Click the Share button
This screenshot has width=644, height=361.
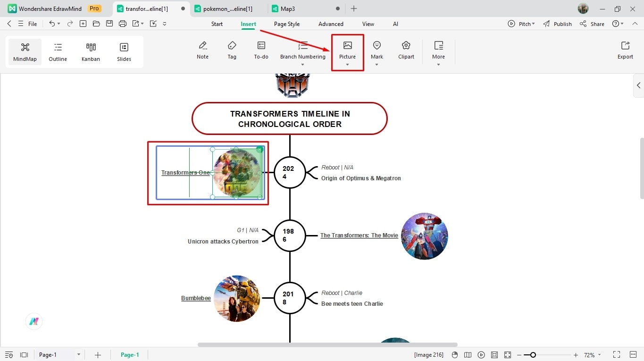tap(592, 24)
